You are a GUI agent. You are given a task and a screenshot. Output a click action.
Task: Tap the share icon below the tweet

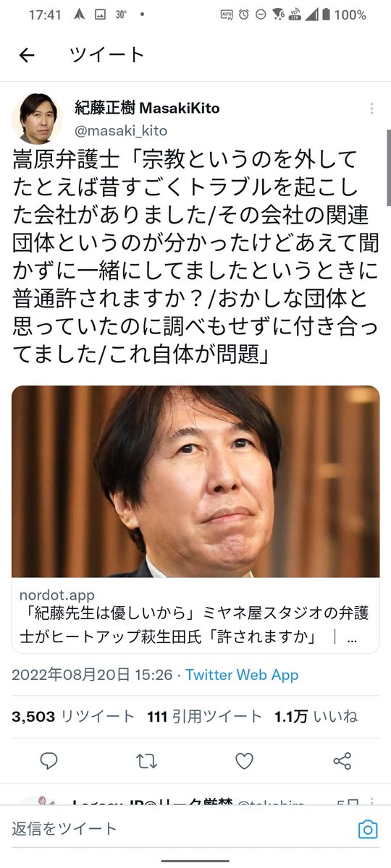point(342,760)
